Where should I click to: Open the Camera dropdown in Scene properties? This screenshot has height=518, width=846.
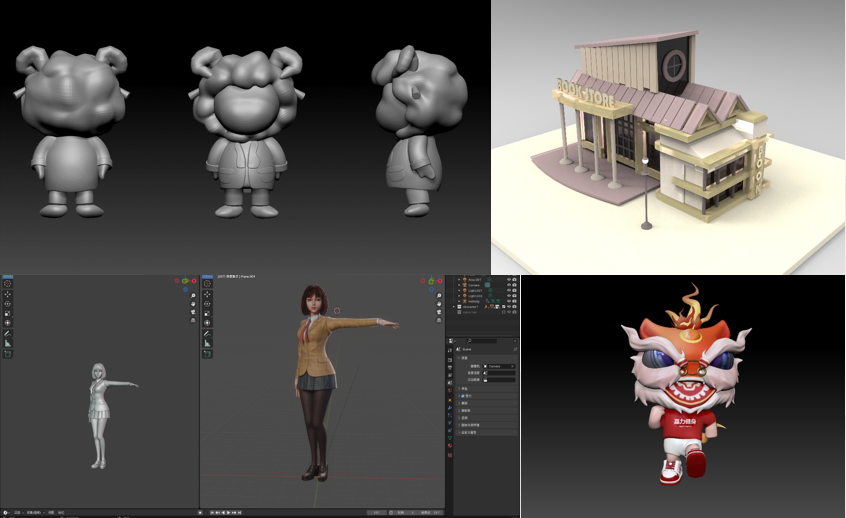499,366
